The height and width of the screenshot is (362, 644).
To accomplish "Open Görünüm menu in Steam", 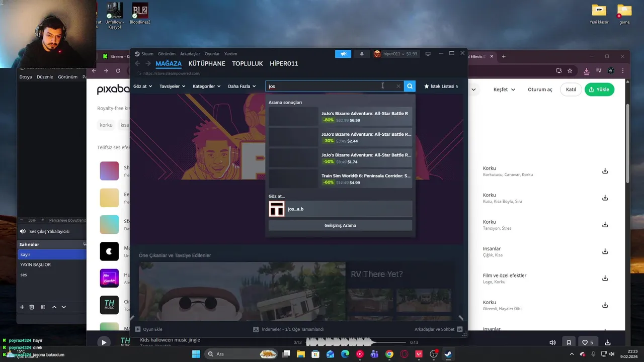I will [x=167, y=54].
